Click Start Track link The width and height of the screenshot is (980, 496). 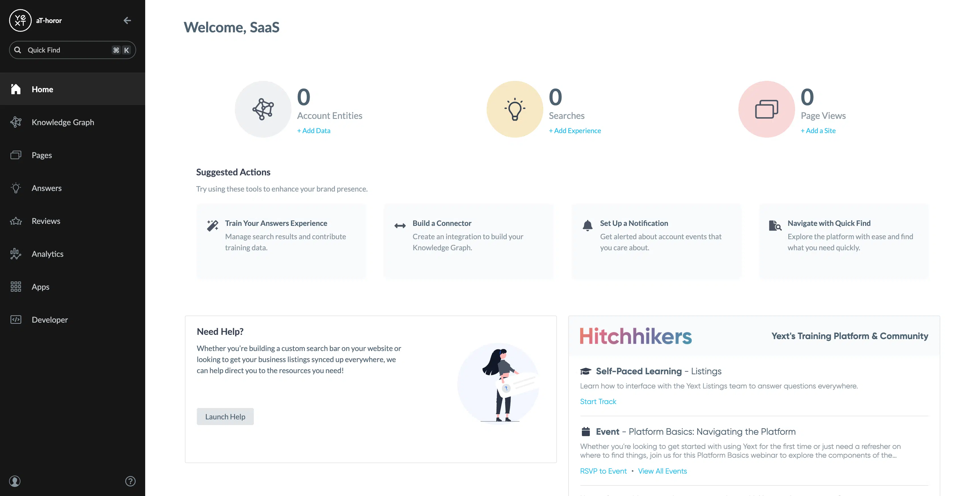pyautogui.click(x=598, y=402)
